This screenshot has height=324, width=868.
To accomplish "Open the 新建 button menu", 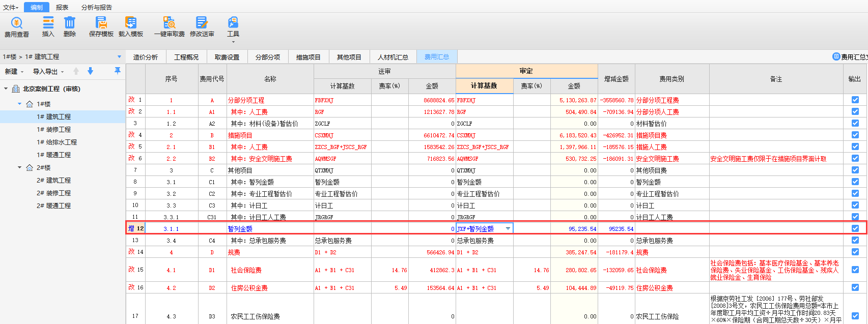I will coord(13,72).
